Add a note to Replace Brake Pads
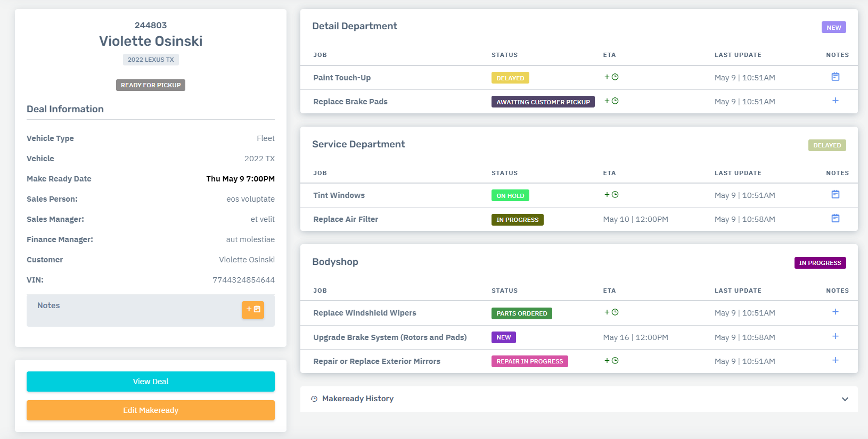This screenshot has width=868, height=439. click(835, 101)
